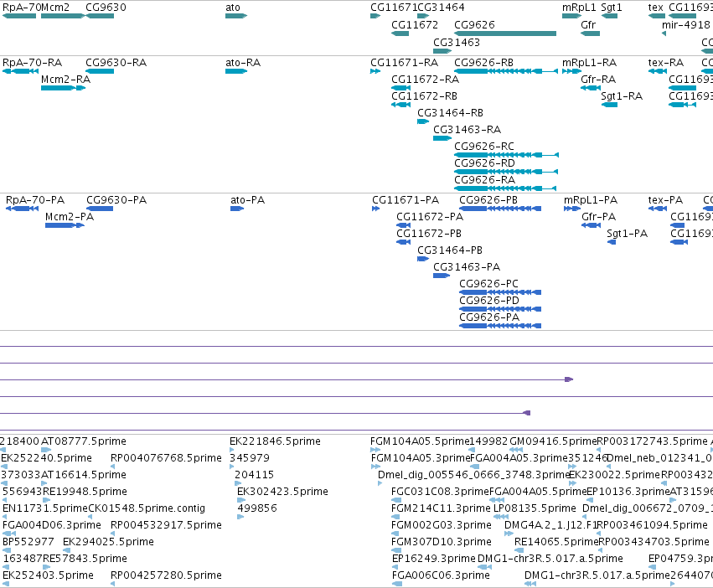Click the "CG11672" gene label without suffix

[x=415, y=24]
